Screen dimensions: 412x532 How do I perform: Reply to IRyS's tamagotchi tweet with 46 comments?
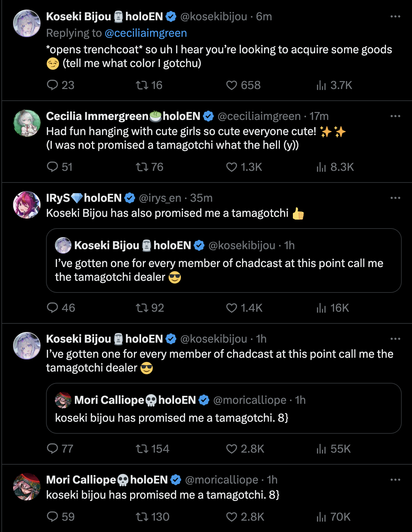61,308
